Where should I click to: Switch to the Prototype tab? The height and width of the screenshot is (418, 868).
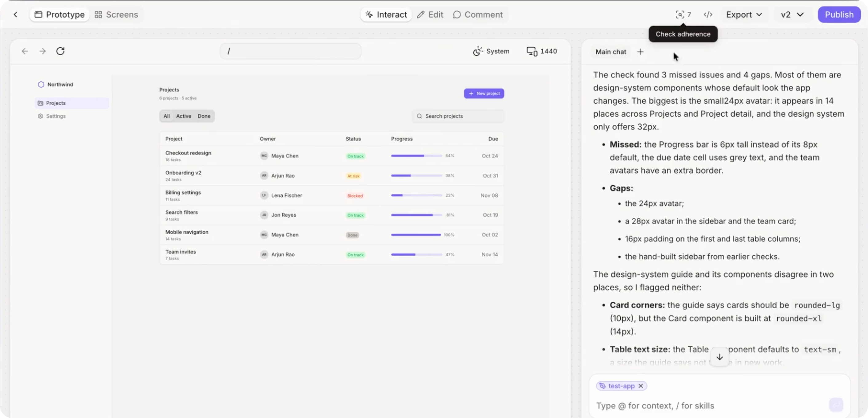(x=60, y=14)
